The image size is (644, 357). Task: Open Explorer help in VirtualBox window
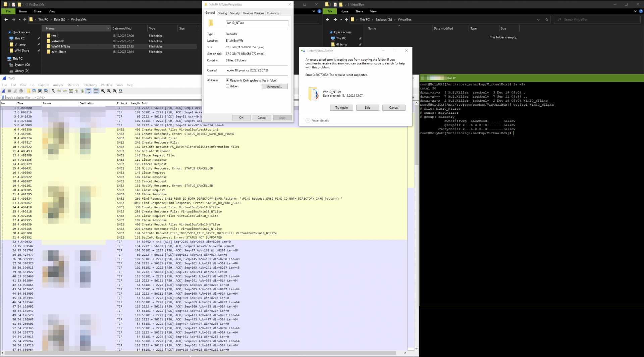[641, 11]
